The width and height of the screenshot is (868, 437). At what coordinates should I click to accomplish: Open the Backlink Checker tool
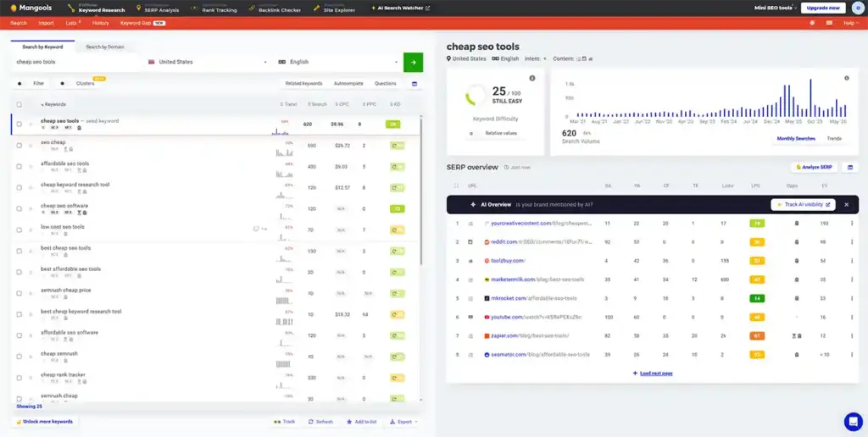275,8
